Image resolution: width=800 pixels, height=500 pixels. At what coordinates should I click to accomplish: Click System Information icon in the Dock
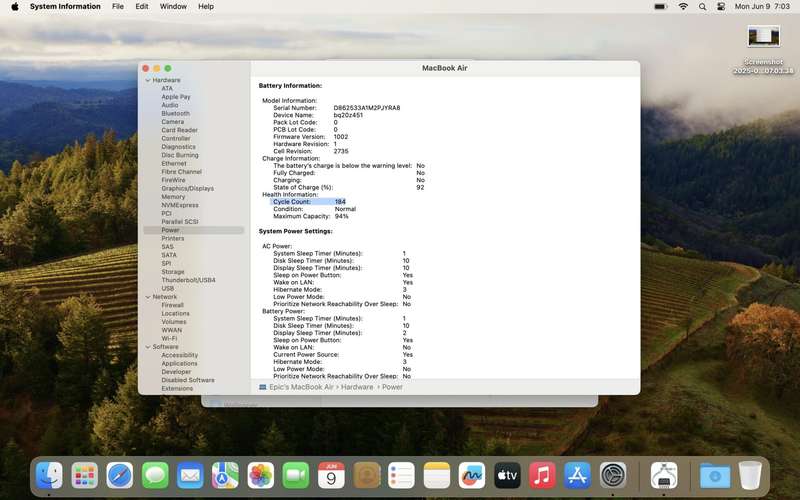[x=664, y=475]
